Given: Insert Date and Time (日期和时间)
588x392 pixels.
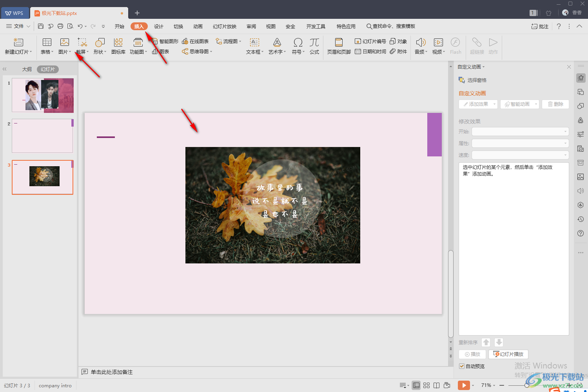Looking at the screenshot, I should click(x=370, y=51).
